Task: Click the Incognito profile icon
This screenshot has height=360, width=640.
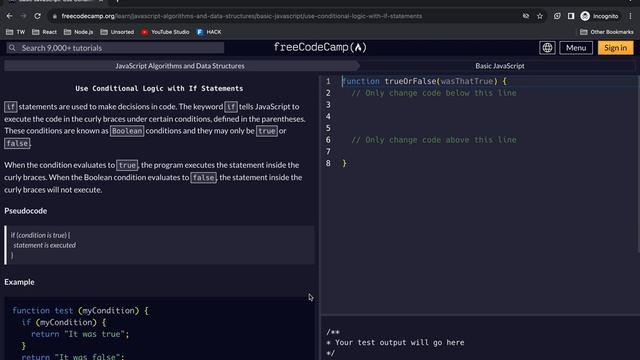Action: click(x=599, y=16)
